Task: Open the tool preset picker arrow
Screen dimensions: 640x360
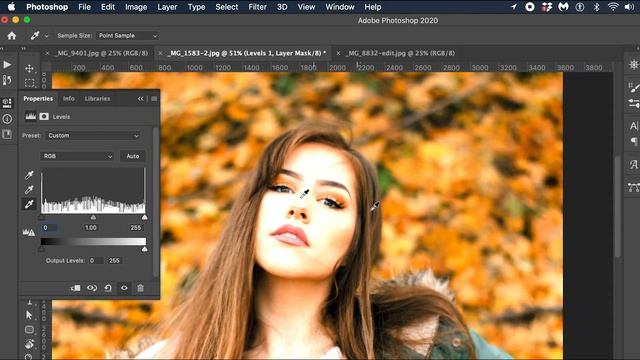Action: point(47,36)
